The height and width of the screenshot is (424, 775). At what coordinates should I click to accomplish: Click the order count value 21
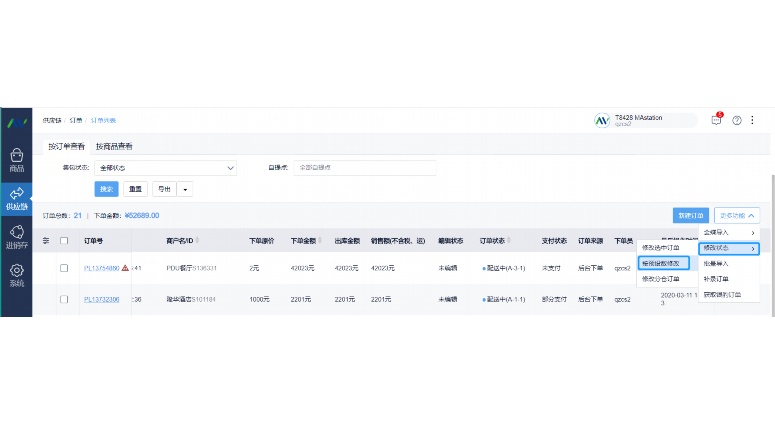click(x=78, y=215)
